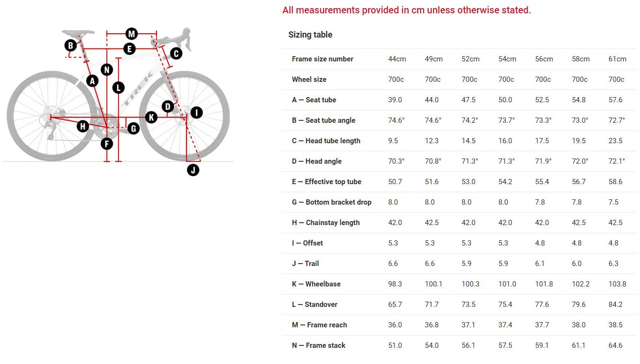Viewport: 640px width, 364px height.
Task: Select the F marker under bottom bracket
Action: (107, 143)
